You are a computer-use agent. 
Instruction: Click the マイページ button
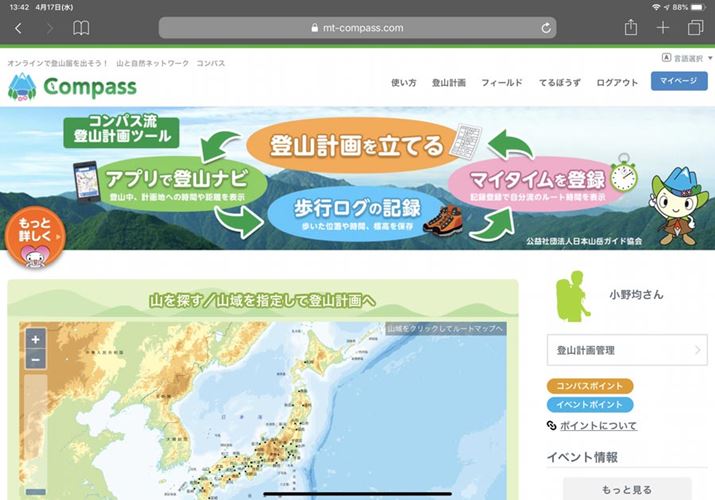pyautogui.click(x=679, y=81)
